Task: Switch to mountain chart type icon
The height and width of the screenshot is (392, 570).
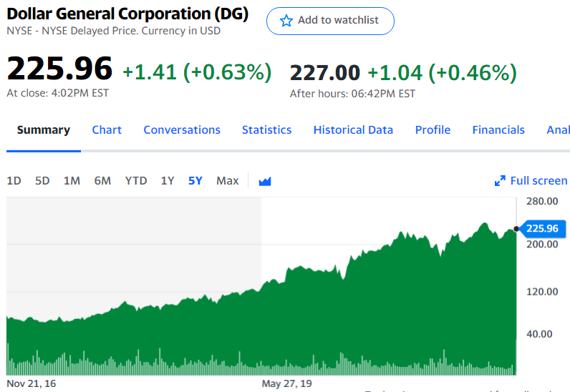Action: coord(265,181)
